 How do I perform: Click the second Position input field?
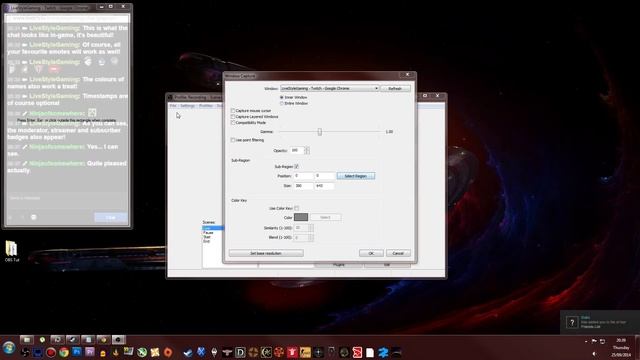click(324, 176)
